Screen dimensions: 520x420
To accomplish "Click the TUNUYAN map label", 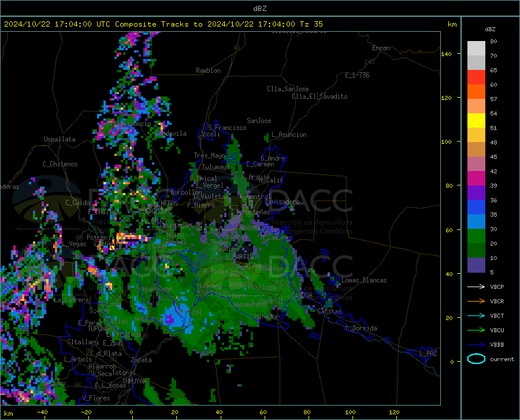I will tap(134, 381).
